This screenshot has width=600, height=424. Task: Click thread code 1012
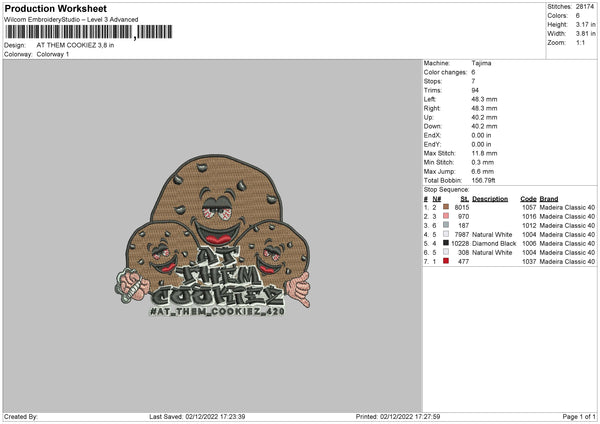pos(529,226)
